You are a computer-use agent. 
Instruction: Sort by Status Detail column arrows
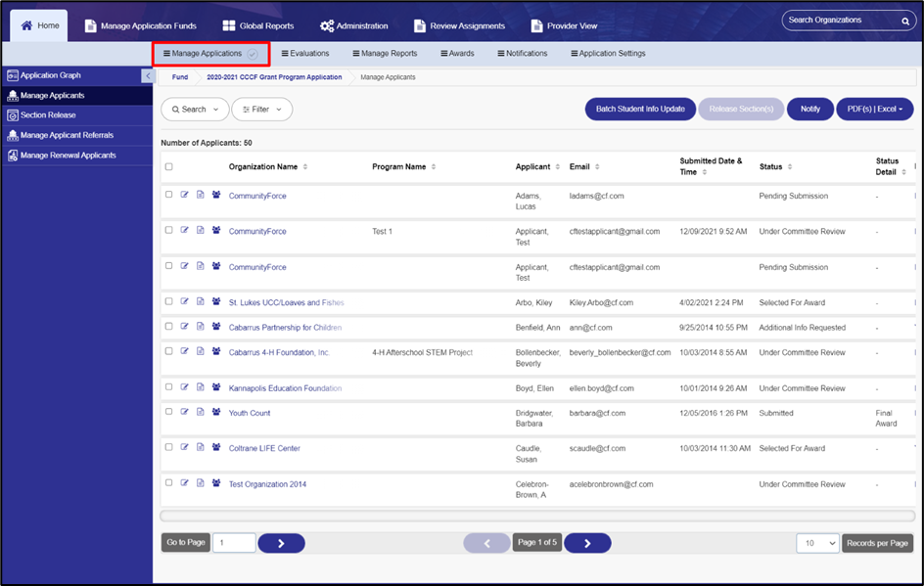click(903, 172)
